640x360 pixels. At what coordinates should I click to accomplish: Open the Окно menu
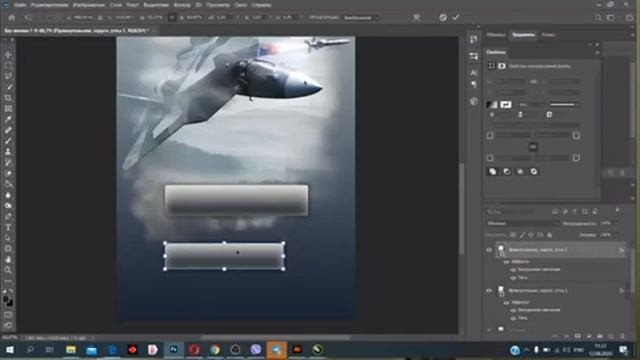coord(240,5)
